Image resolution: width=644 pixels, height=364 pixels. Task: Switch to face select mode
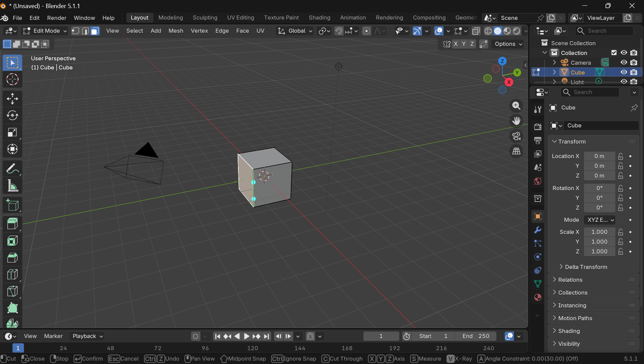pyautogui.click(x=95, y=31)
